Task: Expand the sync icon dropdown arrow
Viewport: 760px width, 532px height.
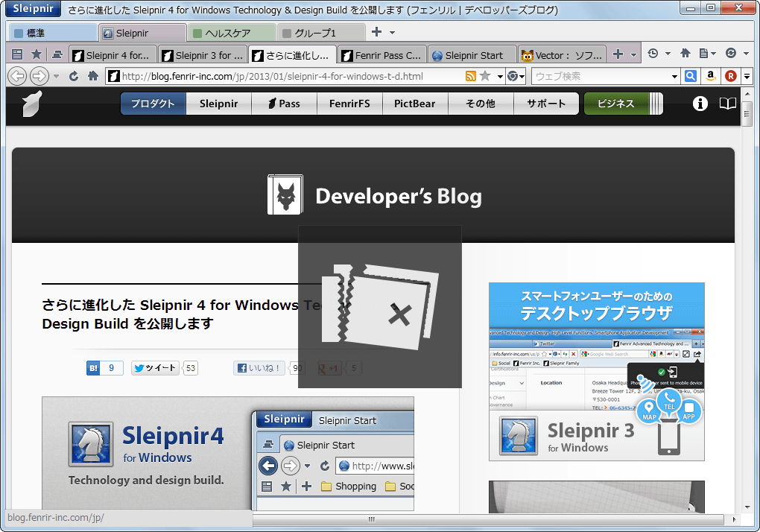Action: pyautogui.click(x=746, y=54)
